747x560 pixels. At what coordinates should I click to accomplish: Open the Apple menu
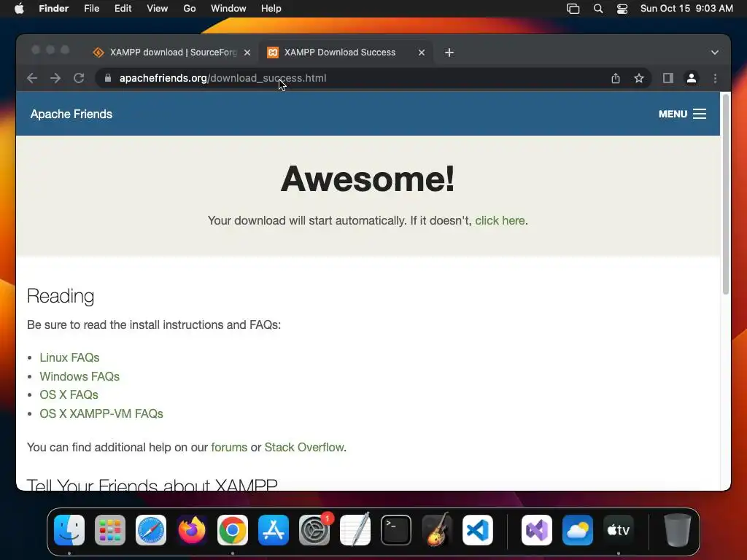19,9
